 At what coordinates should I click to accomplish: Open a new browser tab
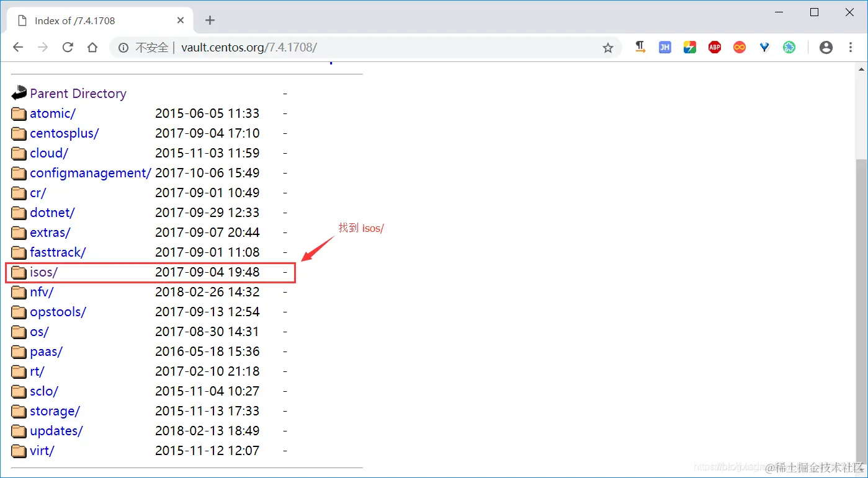tap(210, 20)
